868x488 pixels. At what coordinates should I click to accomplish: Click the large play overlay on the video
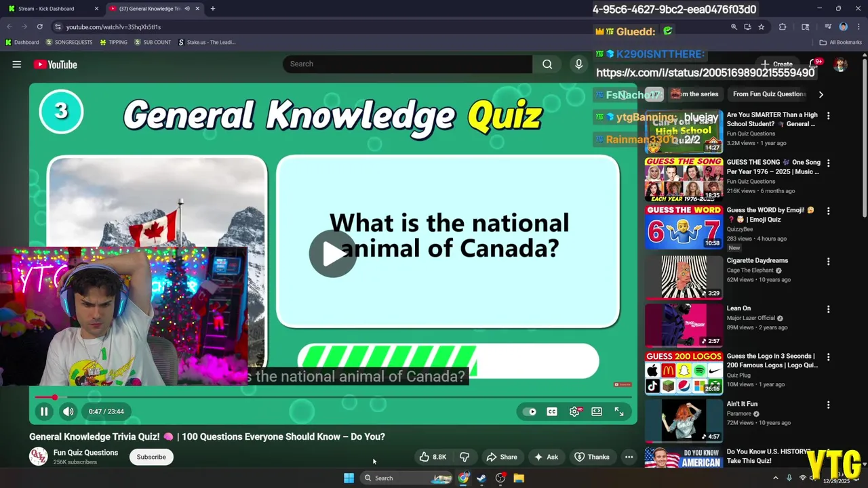point(332,253)
